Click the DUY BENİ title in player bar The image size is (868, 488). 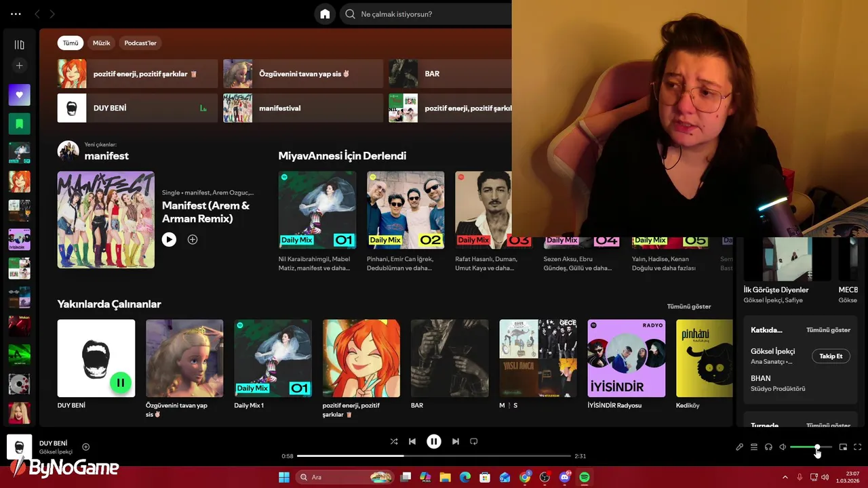[53, 443]
